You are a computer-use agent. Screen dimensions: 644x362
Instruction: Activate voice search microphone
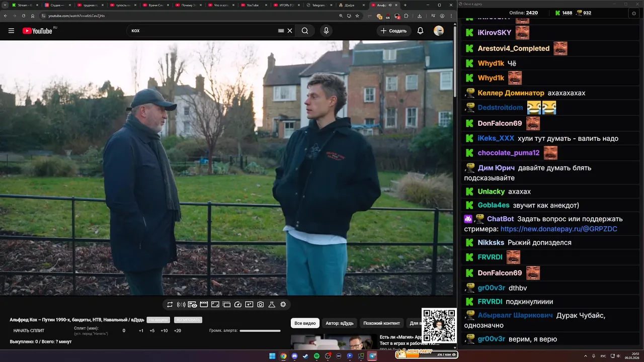coord(326,31)
